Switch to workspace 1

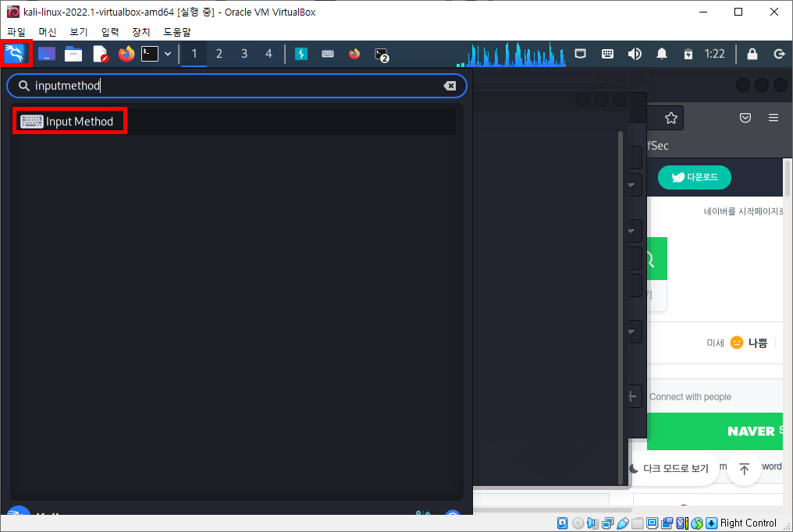tap(194, 54)
